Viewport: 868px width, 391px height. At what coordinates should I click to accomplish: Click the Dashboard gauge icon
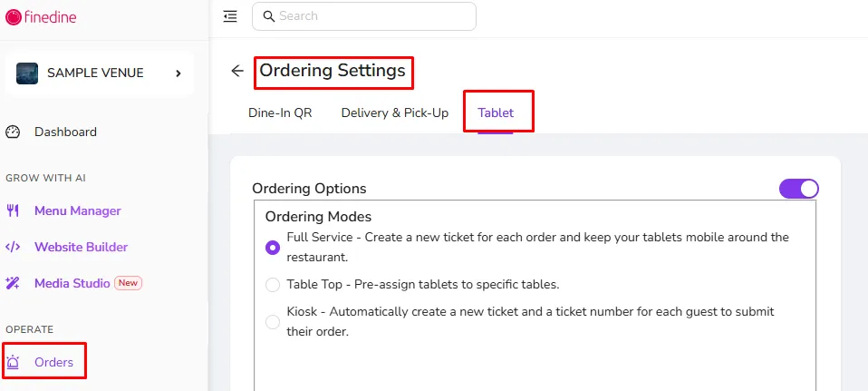pyautogui.click(x=13, y=132)
